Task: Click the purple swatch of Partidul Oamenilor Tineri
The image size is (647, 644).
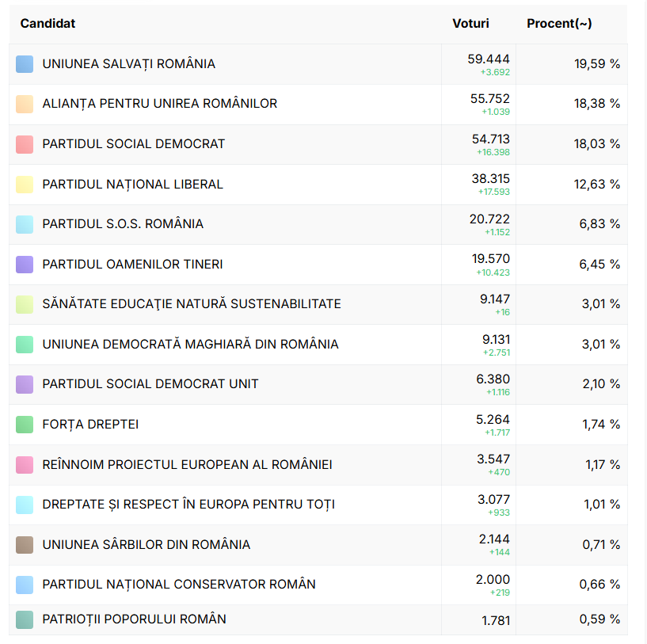Action: 25,265
